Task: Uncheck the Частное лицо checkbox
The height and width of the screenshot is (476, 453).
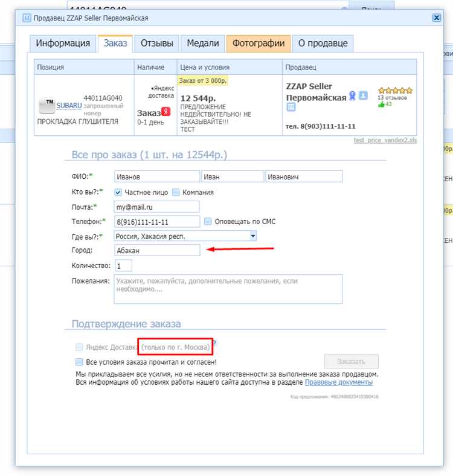Action: tap(118, 193)
